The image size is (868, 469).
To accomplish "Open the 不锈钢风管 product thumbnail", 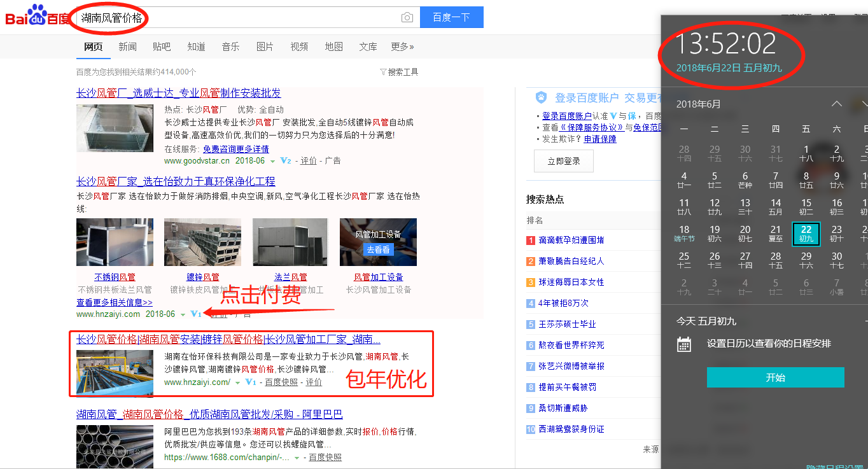I will point(115,242).
